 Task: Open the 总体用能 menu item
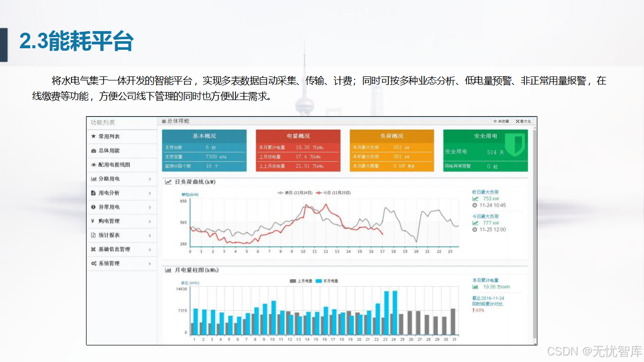click(122, 151)
